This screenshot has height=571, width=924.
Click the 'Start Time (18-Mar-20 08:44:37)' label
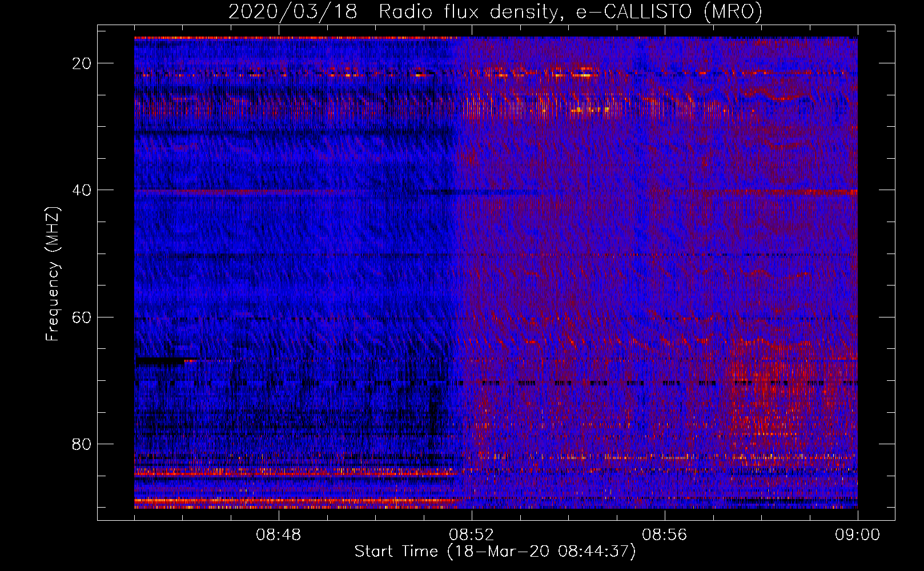(495, 552)
